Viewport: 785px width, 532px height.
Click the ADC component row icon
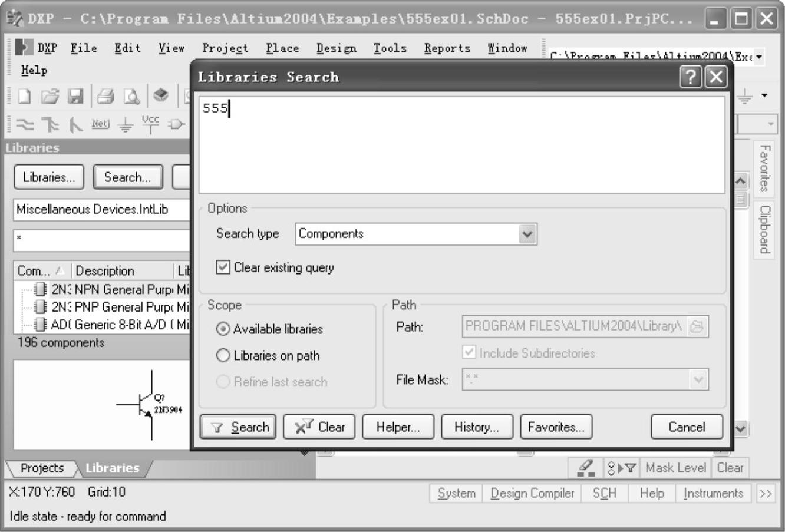coord(40,324)
